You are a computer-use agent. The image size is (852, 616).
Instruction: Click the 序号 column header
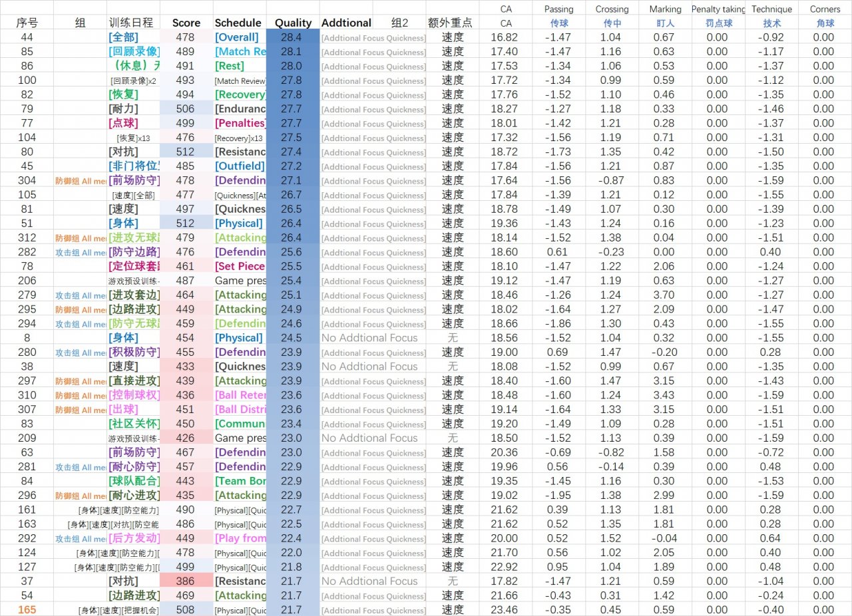tap(27, 23)
